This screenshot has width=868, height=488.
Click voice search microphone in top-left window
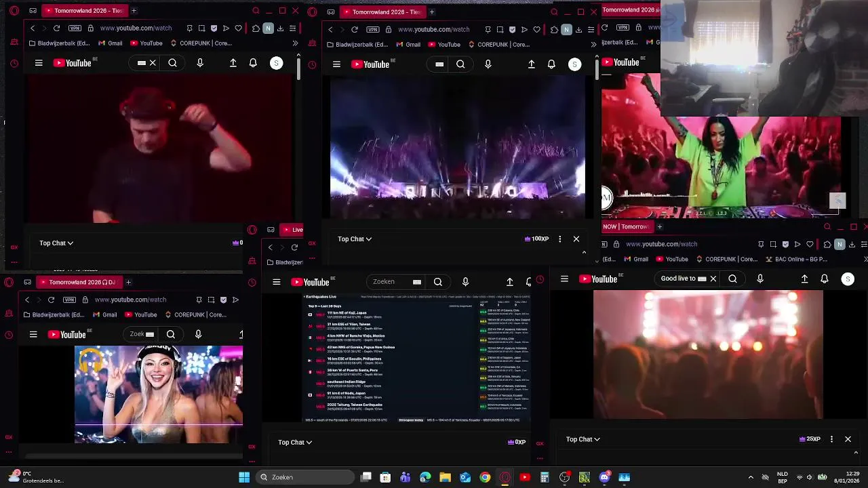tap(200, 63)
